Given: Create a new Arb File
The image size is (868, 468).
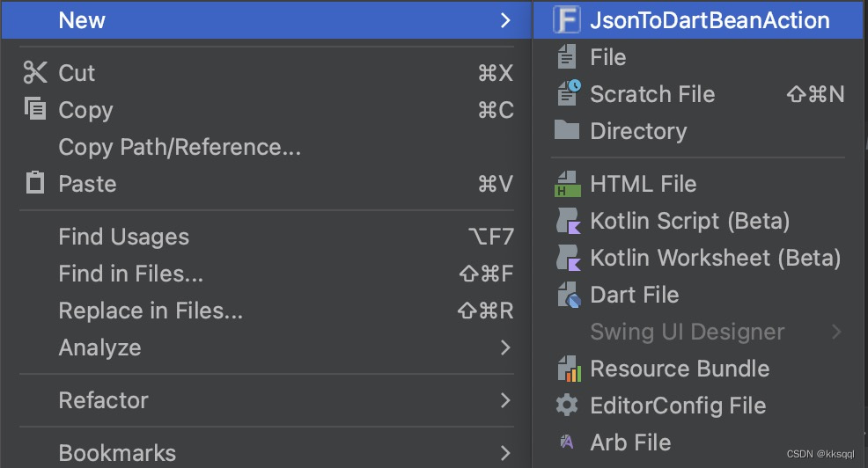Looking at the screenshot, I should [697, 442].
